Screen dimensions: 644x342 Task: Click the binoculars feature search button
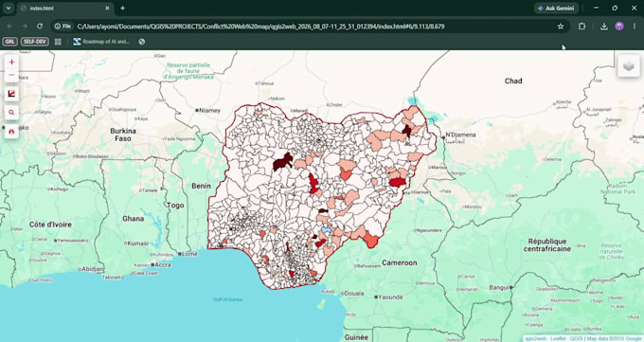click(x=11, y=131)
